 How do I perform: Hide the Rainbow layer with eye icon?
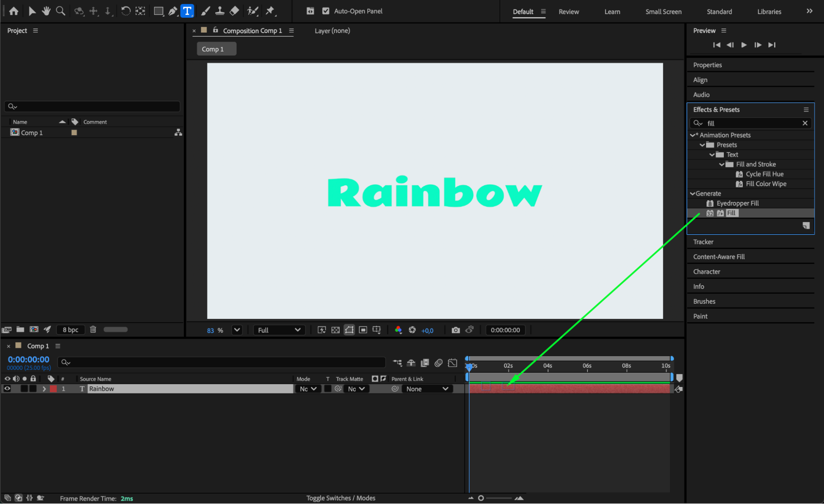[x=7, y=389]
